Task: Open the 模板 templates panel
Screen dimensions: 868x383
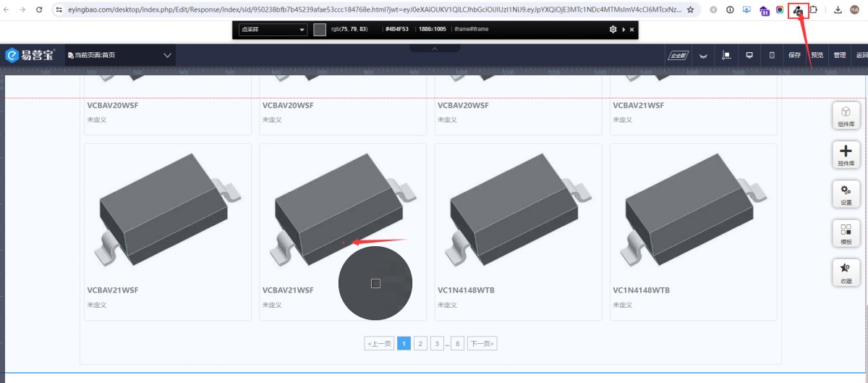Action: (x=846, y=233)
